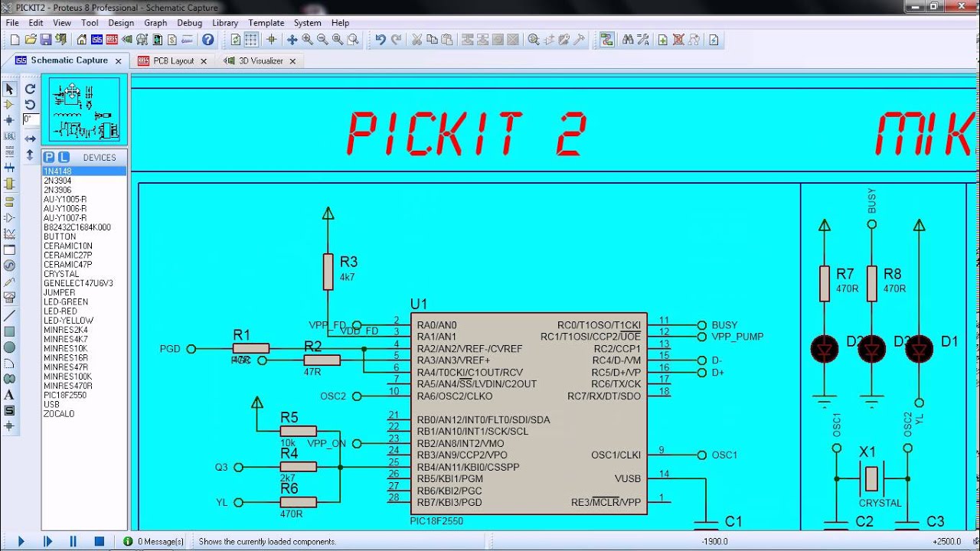
Task: Click the ARES PCB layout toolbar icon
Action: click(x=112, y=39)
